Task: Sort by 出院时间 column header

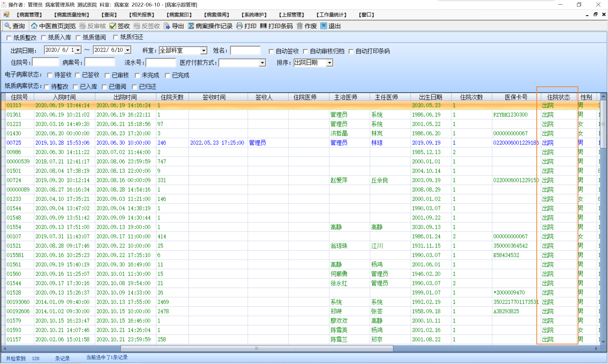Action: tap(125, 97)
